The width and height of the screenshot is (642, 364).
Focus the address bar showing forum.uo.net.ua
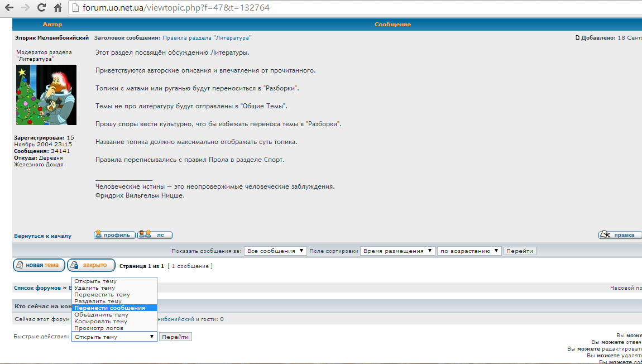pyautogui.click(x=356, y=7)
